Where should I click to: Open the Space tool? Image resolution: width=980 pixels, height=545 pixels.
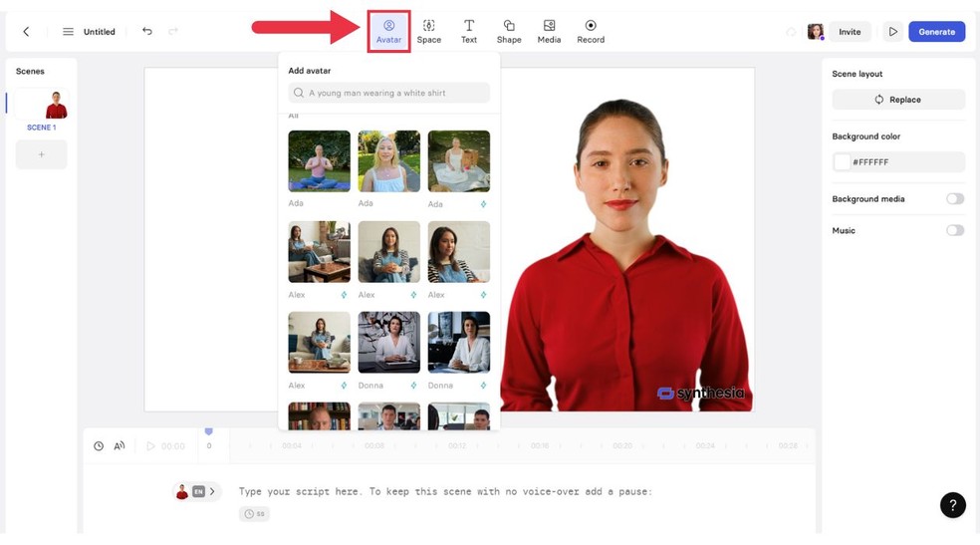pyautogui.click(x=428, y=31)
